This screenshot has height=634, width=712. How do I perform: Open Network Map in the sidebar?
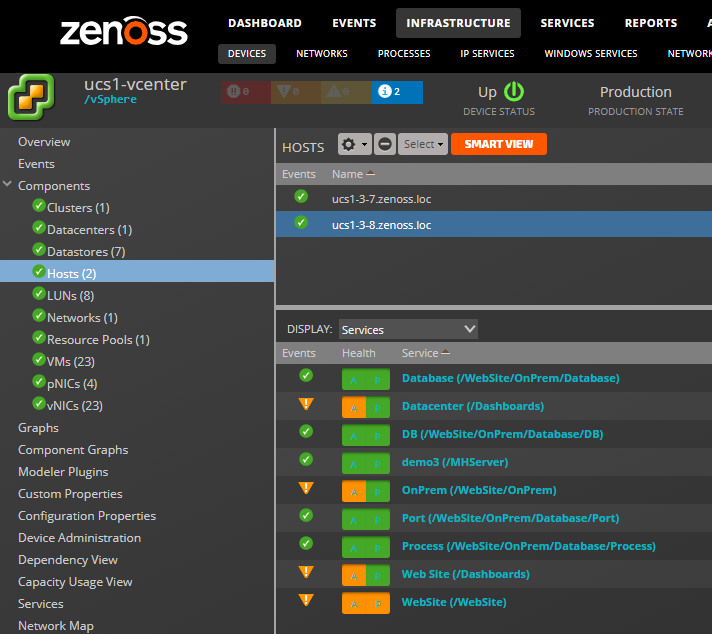56,626
